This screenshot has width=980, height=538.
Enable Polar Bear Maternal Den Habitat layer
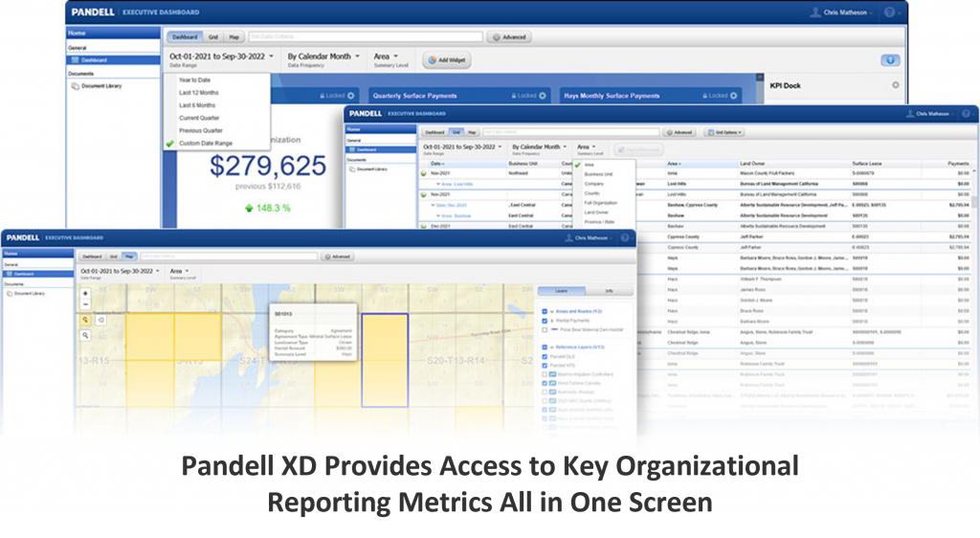click(545, 329)
